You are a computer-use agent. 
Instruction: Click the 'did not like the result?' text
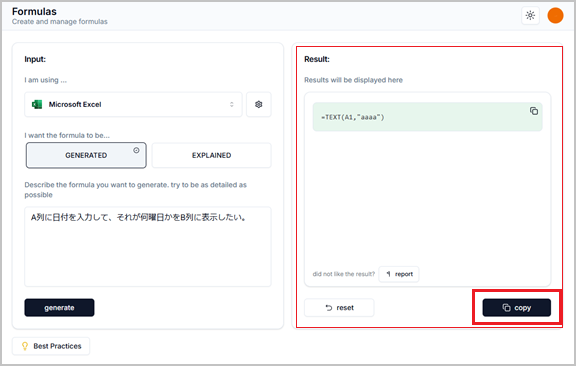(x=343, y=274)
